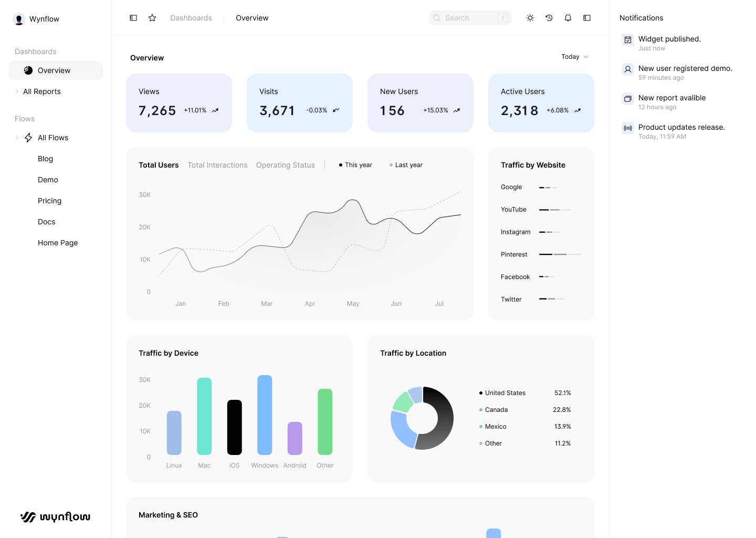Open the history clock icon
Screen dimensions: 756x538
[x=549, y=18]
